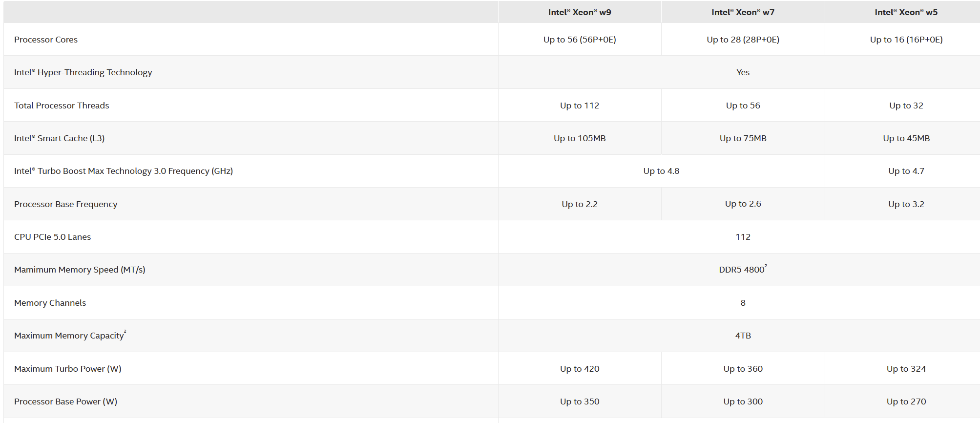Screen dimensions: 980x423
Task: Click the Maximum Memory Capacity footnote superscript
Action: click(x=125, y=332)
